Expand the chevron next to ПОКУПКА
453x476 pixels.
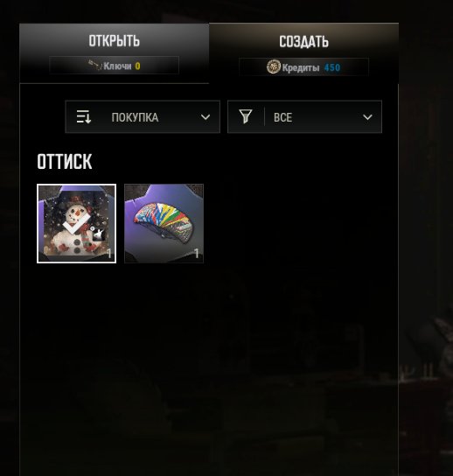206,117
